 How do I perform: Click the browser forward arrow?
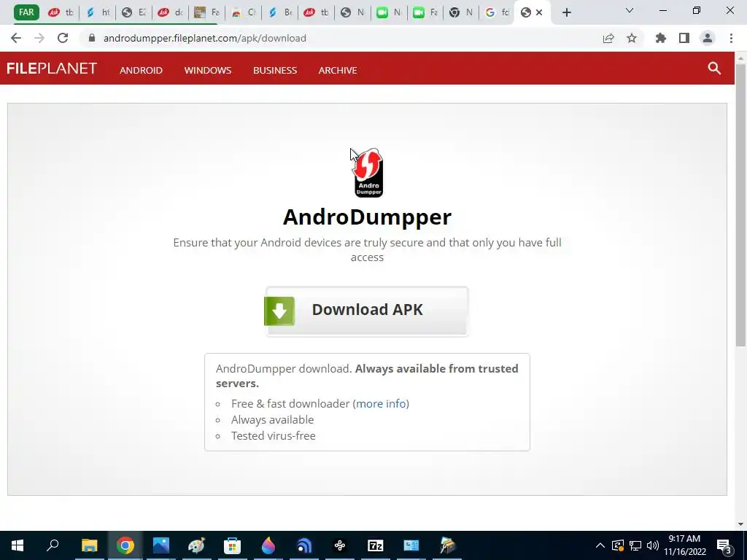pyautogui.click(x=39, y=38)
